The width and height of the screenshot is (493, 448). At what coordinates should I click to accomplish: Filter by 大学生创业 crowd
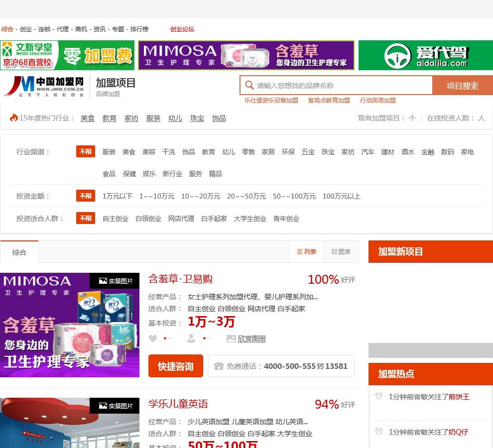[x=250, y=219]
